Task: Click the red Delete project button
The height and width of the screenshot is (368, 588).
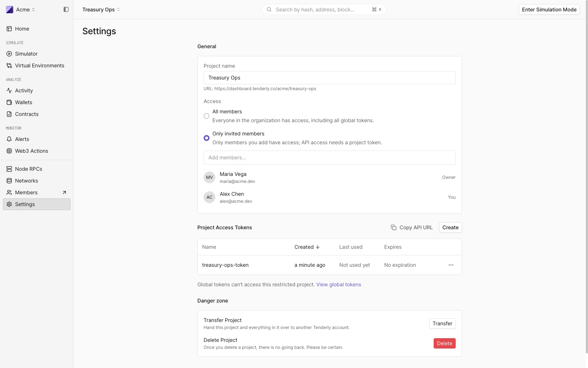Action: pos(445,343)
